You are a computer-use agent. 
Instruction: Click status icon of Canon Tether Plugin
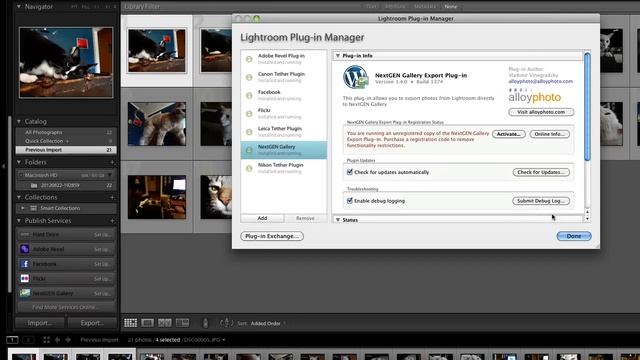(x=249, y=77)
